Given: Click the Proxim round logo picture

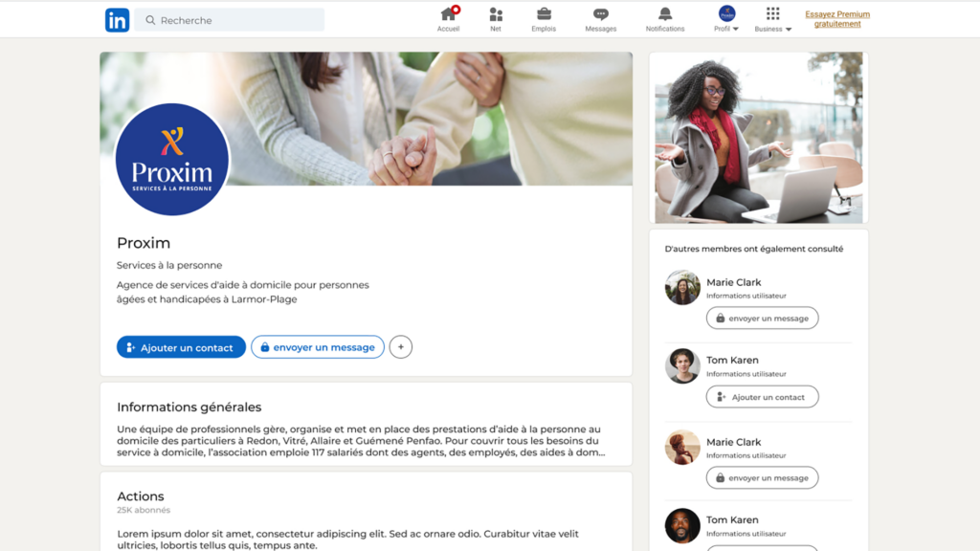Looking at the screenshot, I should click(x=172, y=160).
